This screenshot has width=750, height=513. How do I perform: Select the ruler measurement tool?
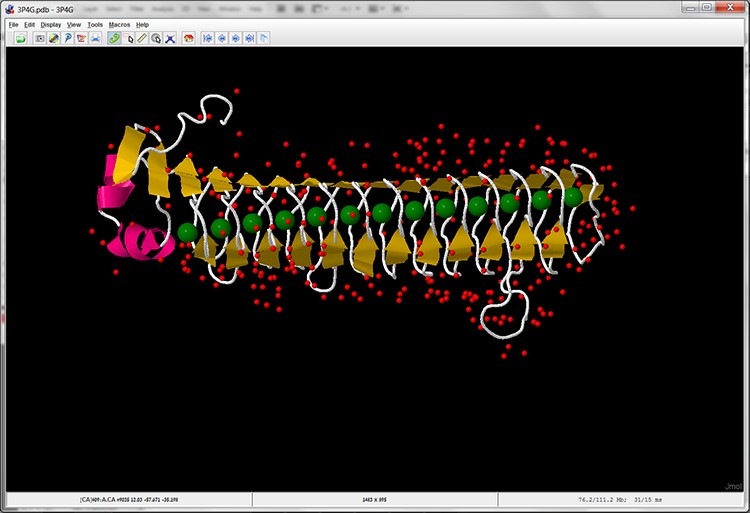[143, 38]
